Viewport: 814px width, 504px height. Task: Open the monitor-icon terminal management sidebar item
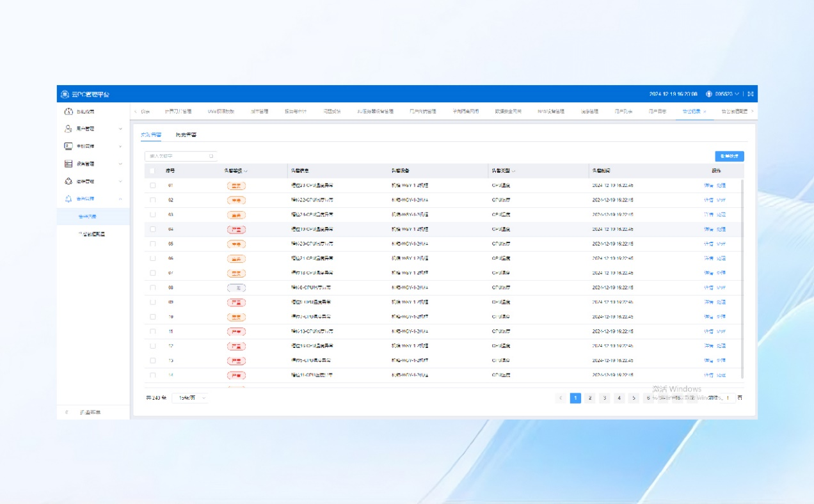(68, 146)
